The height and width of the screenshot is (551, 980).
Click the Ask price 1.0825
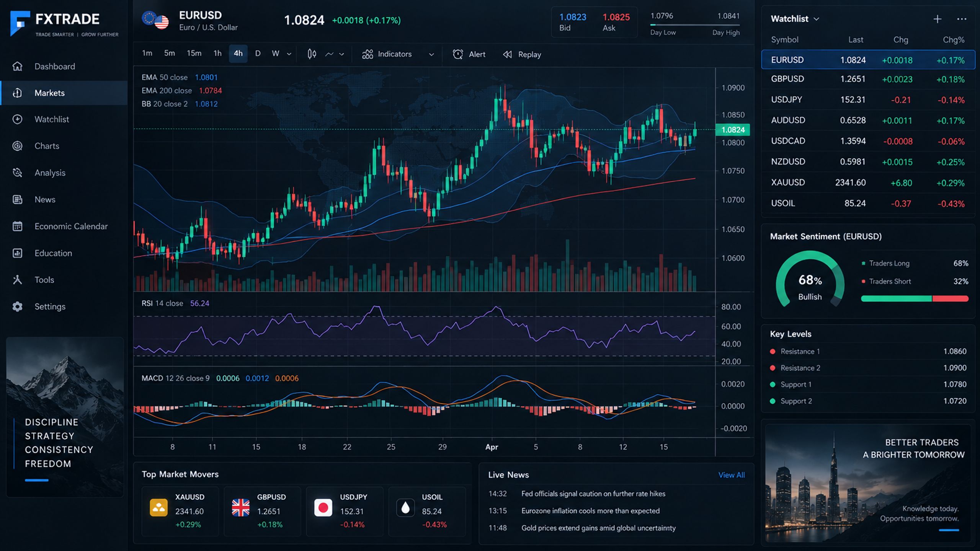(616, 17)
